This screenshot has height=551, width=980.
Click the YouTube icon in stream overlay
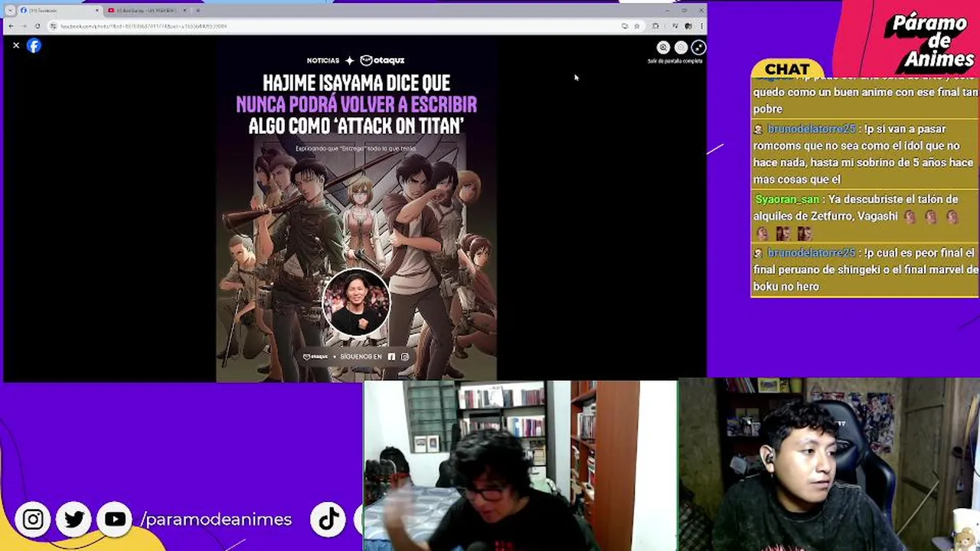point(116,520)
